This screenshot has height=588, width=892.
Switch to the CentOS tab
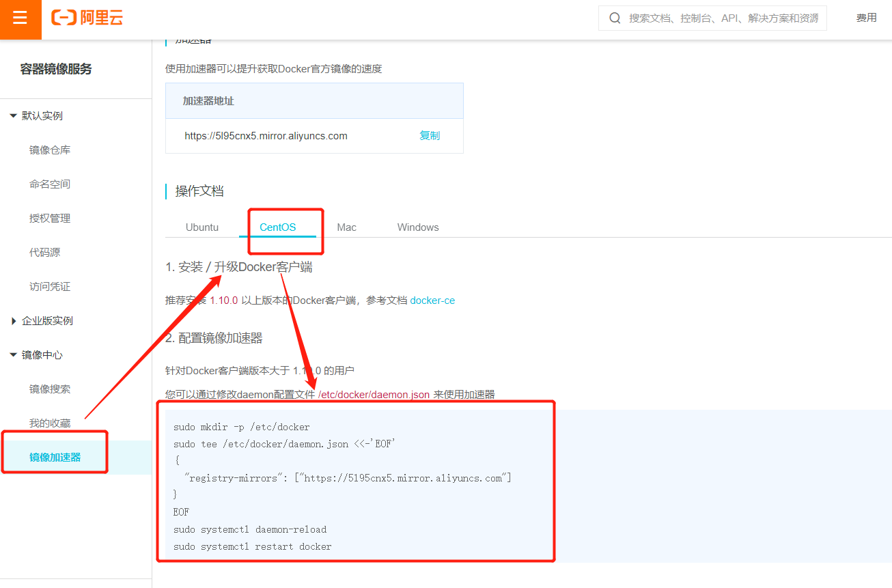click(278, 227)
